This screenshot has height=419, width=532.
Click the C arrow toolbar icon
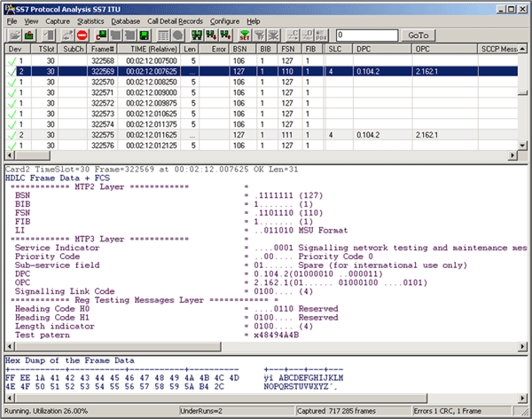coord(293,35)
